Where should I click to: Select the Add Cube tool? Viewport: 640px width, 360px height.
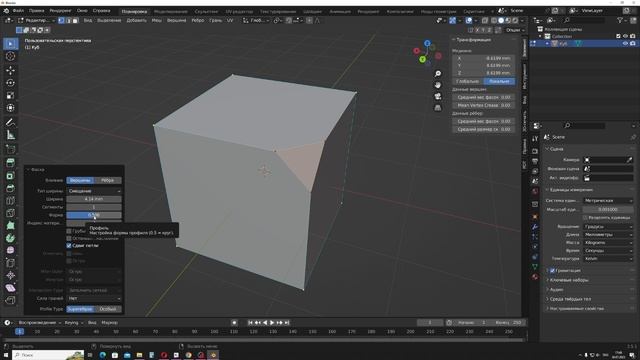(x=11, y=149)
